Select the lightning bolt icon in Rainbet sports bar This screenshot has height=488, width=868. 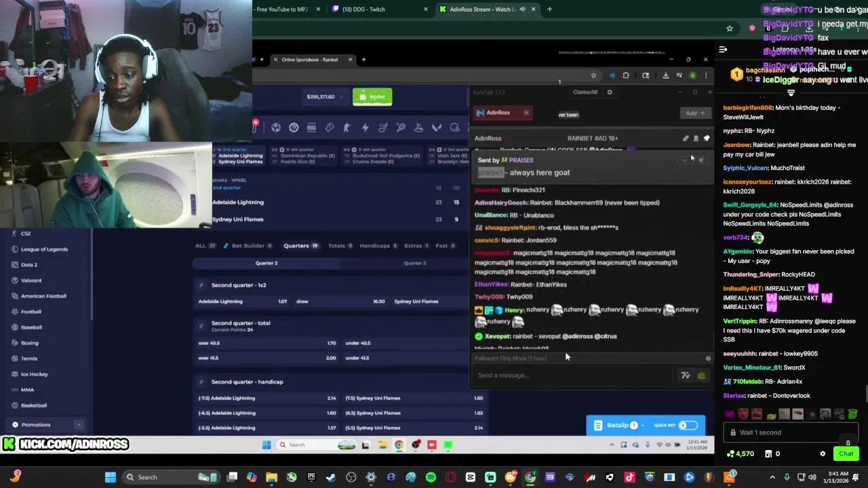point(365,127)
